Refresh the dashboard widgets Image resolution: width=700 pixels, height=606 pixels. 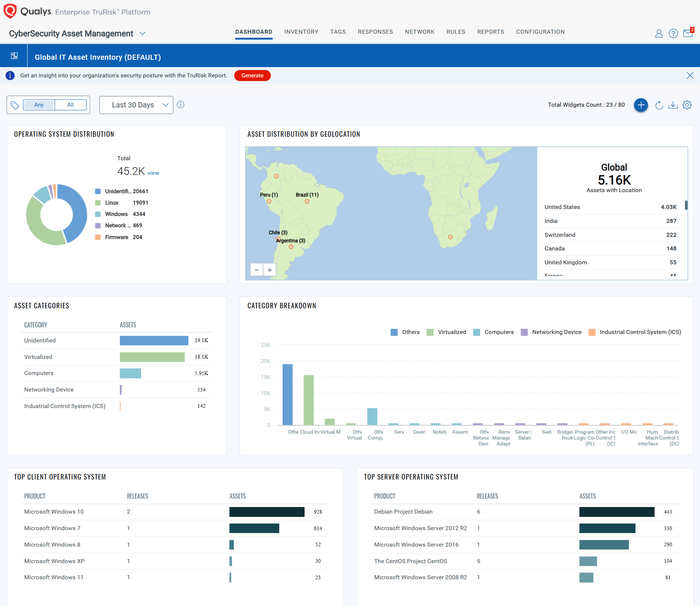[x=659, y=105]
